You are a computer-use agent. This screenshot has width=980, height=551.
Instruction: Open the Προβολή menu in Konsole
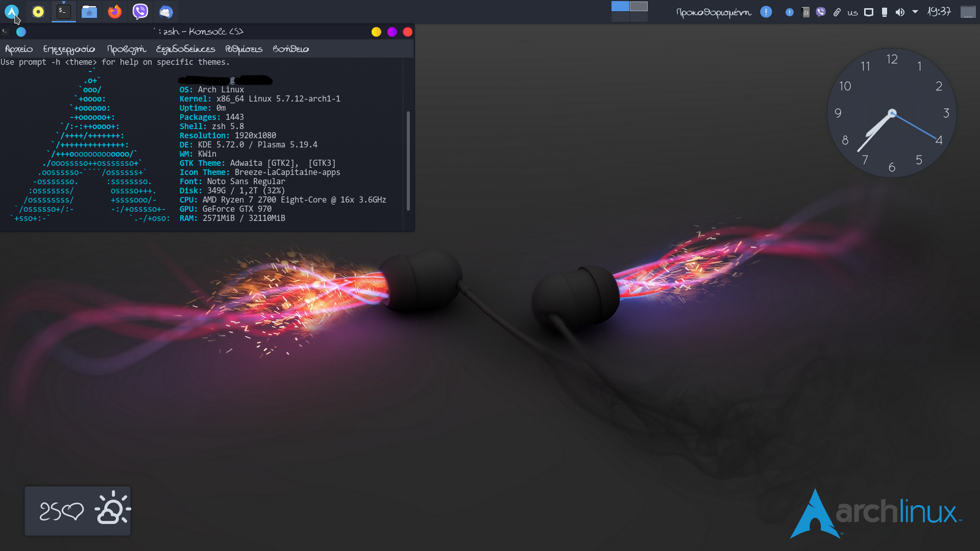click(x=126, y=49)
